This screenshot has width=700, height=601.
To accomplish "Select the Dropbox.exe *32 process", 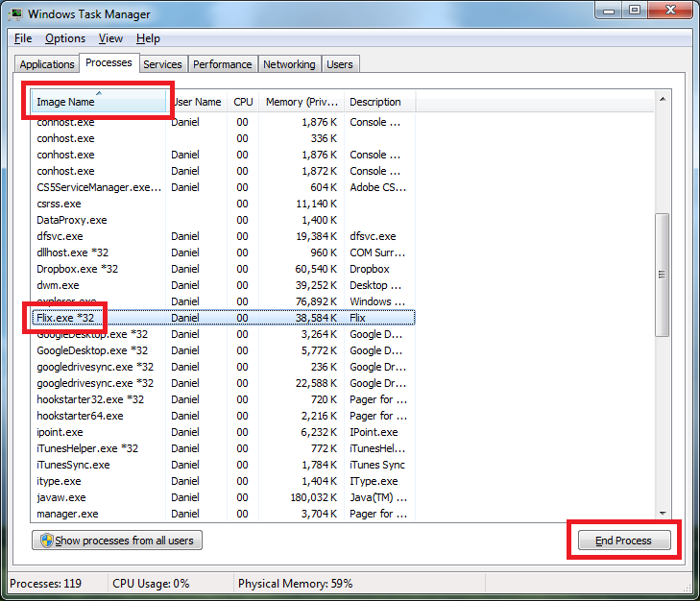I will click(77, 269).
